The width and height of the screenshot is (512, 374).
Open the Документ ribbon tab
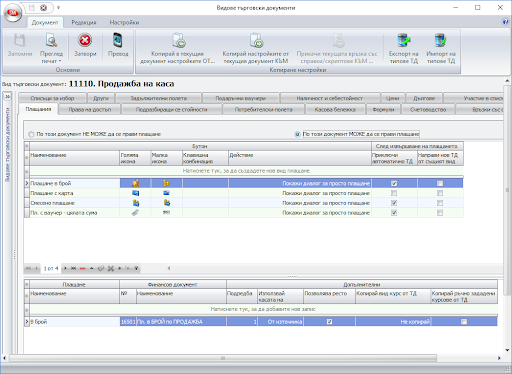pos(45,22)
